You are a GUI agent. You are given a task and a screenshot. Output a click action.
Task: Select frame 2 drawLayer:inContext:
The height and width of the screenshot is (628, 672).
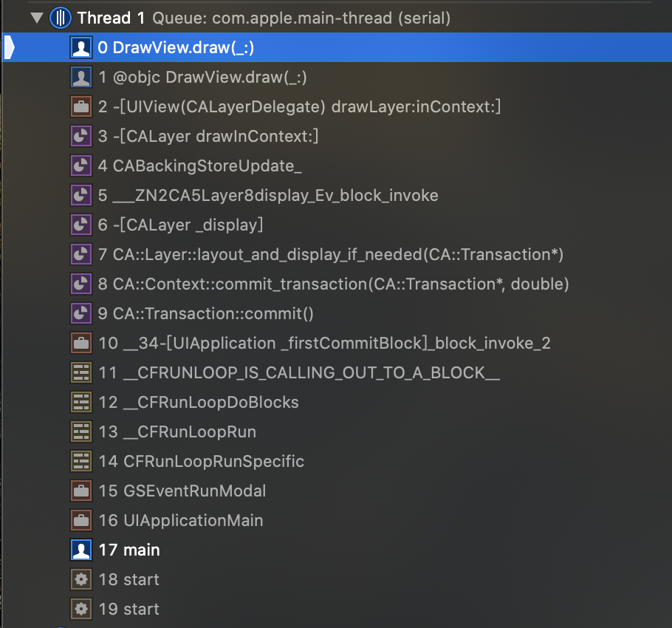337,106
